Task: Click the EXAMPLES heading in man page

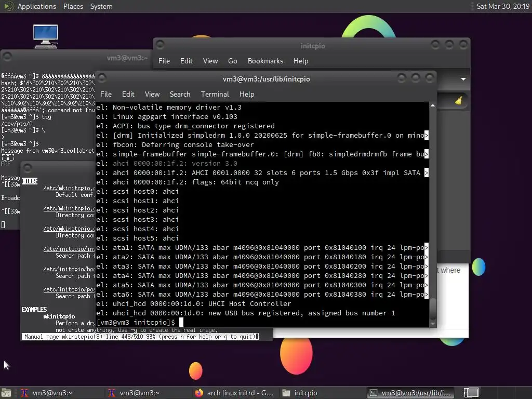Action: (34, 310)
